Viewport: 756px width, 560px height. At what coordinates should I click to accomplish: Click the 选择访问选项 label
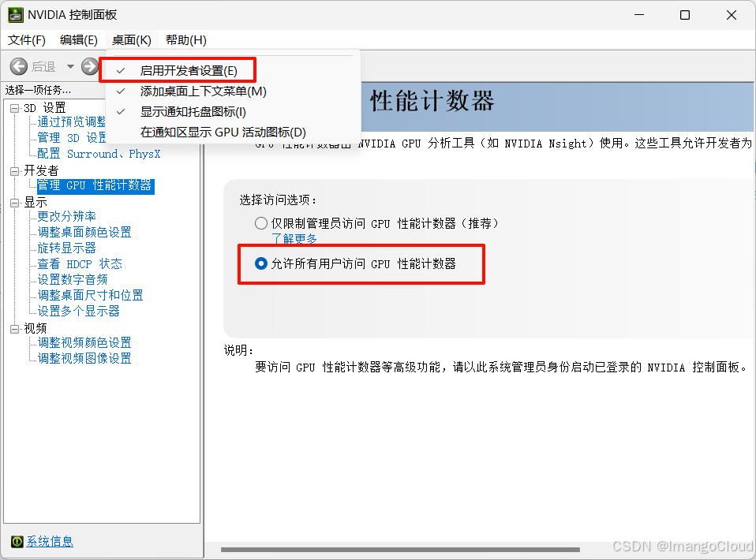click(x=278, y=200)
